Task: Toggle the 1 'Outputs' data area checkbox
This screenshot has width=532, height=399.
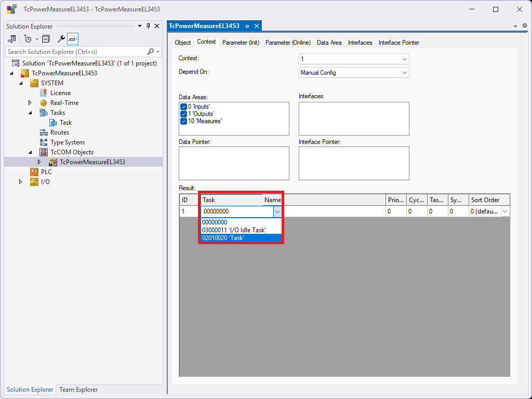Action: tap(183, 114)
